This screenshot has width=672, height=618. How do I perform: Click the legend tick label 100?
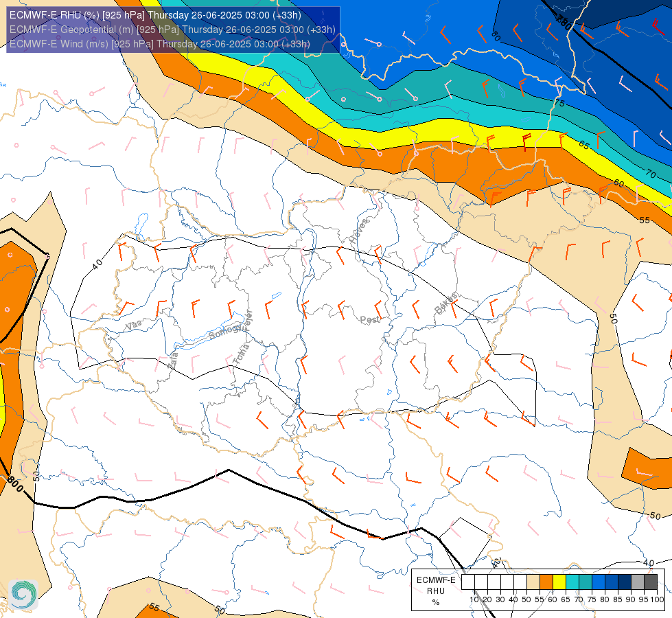658,599
